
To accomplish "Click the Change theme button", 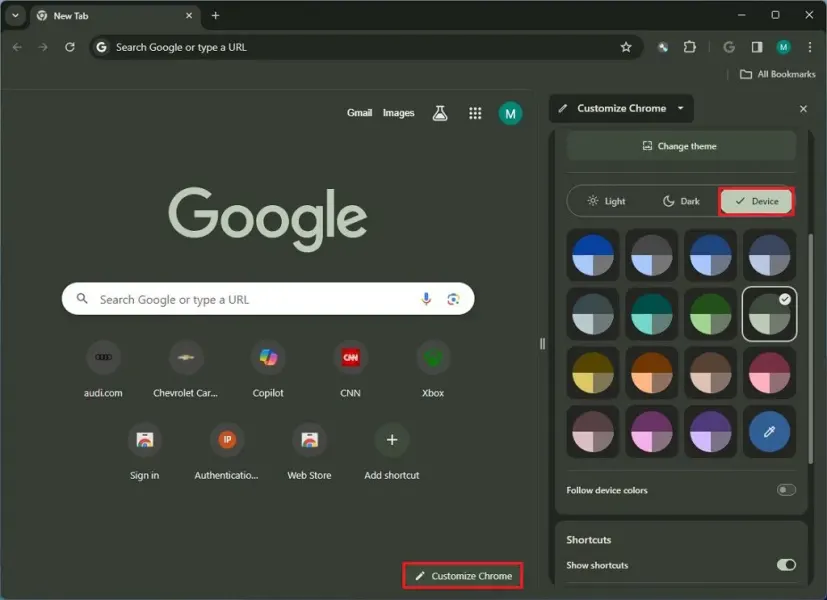I will click(x=680, y=146).
